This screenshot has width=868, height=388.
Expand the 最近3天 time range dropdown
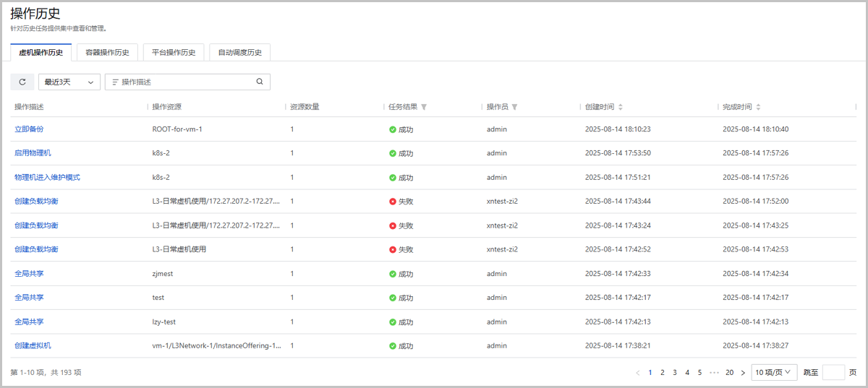coord(69,82)
